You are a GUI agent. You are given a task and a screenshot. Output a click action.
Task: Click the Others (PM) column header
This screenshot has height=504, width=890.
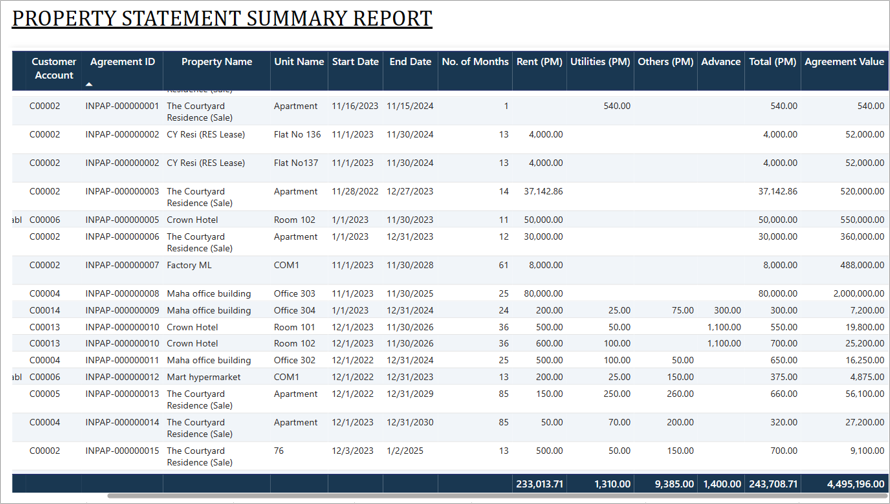point(665,61)
